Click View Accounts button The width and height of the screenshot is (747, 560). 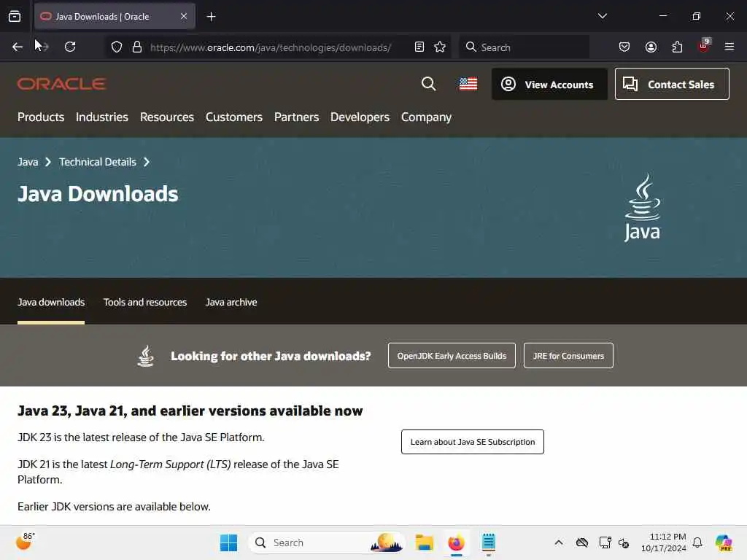549,85
